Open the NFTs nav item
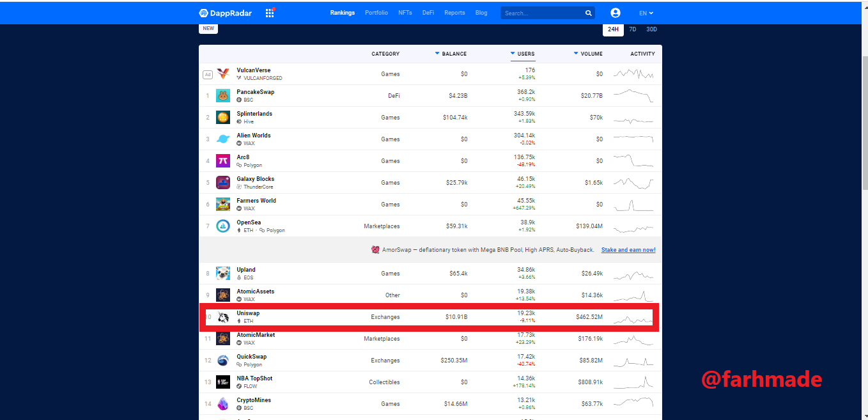 tap(405, 13)
